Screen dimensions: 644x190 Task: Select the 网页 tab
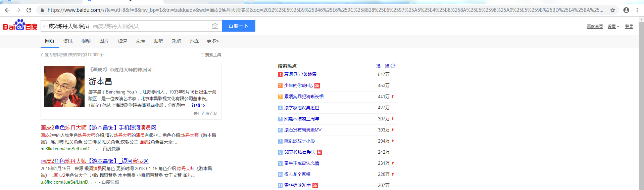click(50, 41)
